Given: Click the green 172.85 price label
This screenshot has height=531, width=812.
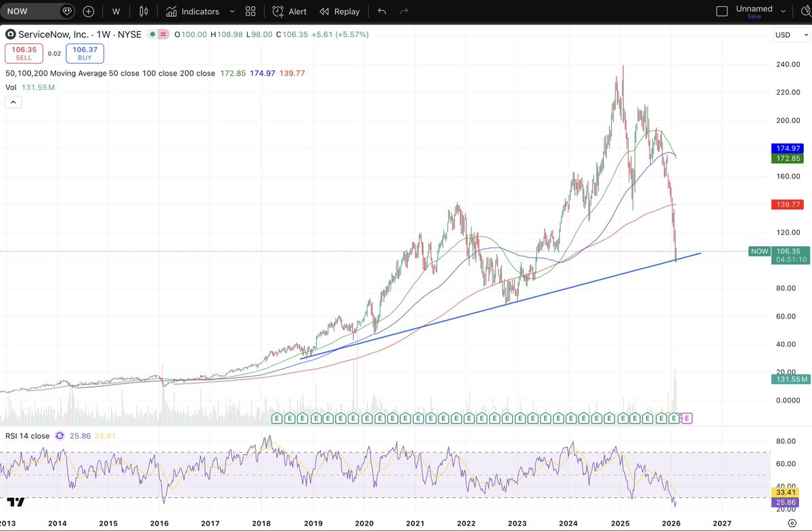Looking at the screenshot, I should click(789, 158).
